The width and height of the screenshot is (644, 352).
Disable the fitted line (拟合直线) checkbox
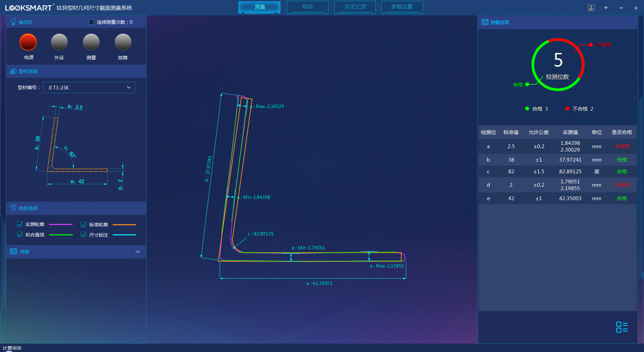[x=20, y=235]
